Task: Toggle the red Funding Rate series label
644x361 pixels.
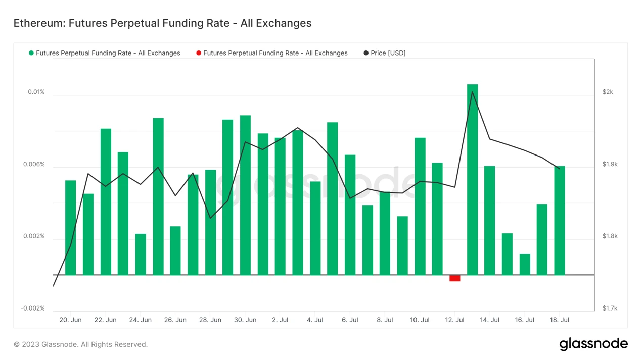Action: point(275,53)
